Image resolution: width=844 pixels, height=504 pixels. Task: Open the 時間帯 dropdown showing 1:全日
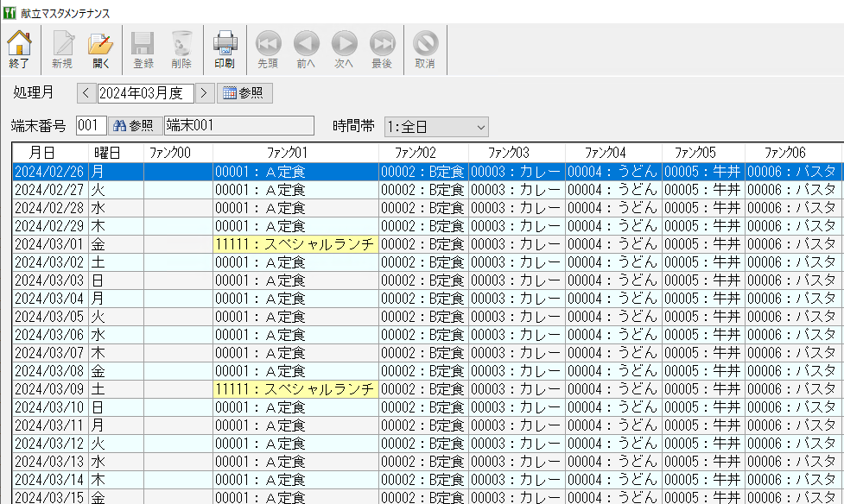pos(436,127)
